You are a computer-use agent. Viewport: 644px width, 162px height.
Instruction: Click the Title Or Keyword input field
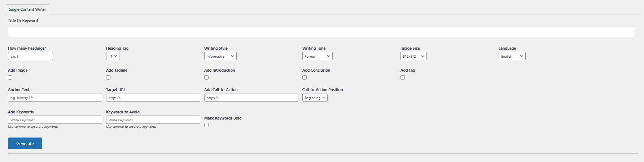(x=321, y=32)
